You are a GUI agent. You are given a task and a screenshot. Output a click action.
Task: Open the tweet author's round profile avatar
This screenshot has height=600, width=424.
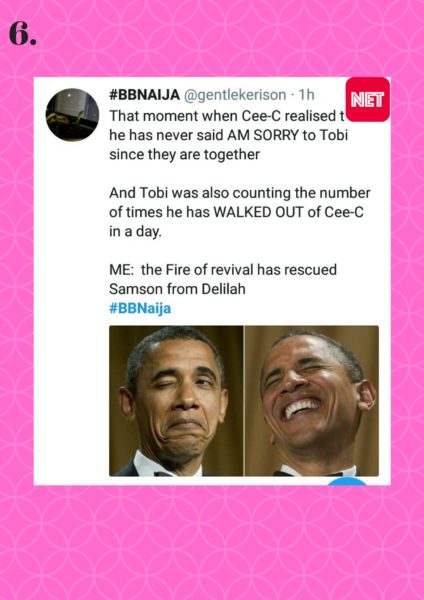72,115
